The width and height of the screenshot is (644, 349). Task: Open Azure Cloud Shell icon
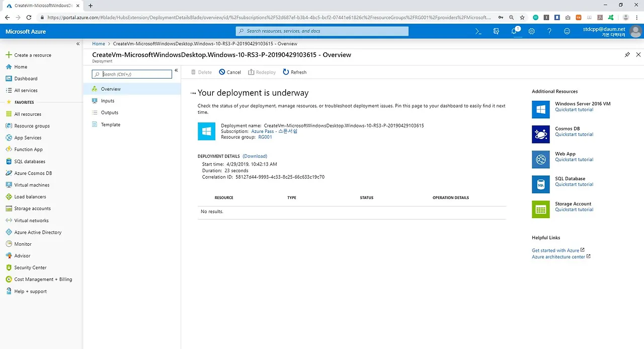pyautogui.click(x=478, y=31)
